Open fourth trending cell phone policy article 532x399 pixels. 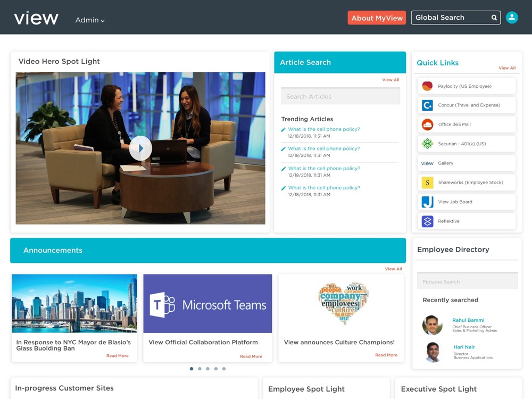tap(323, 188)
